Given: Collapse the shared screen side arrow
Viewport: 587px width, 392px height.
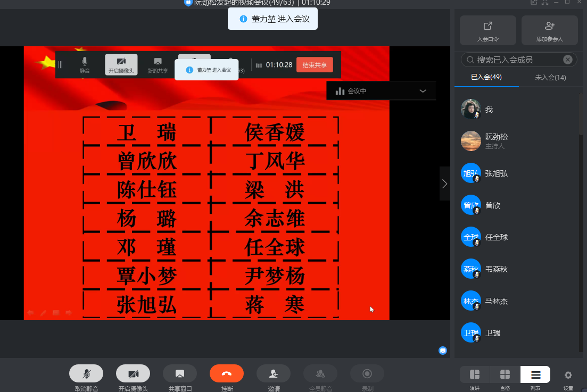Looking at the screenshot, I should pyautogui.click(x=444, y=183).
